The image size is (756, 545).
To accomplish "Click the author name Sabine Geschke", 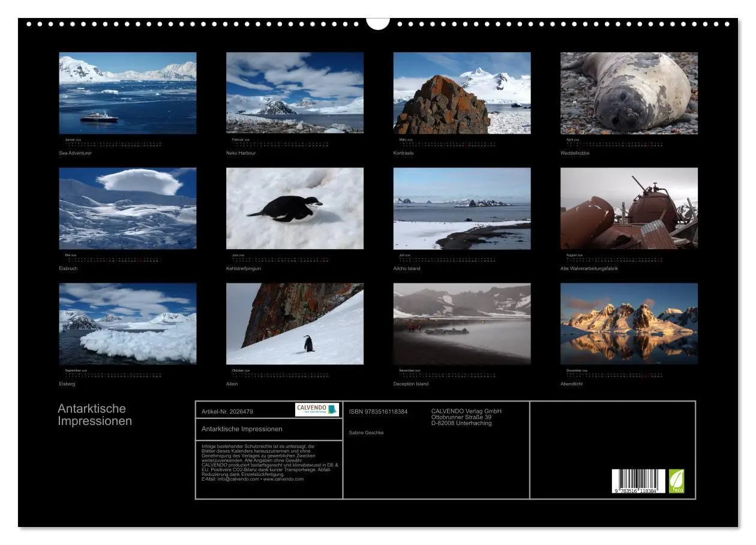I will pos(366,433).
